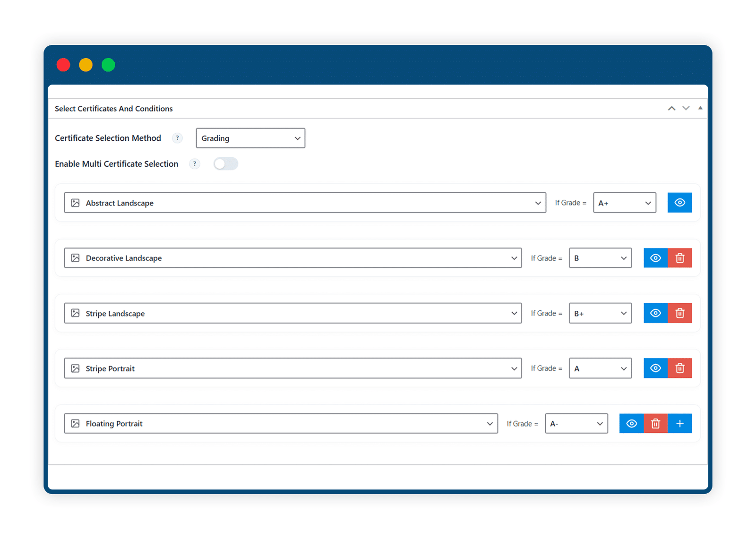Move panel down with down chevron
This screenshot has width=756, height=539.
click(686, 108)
